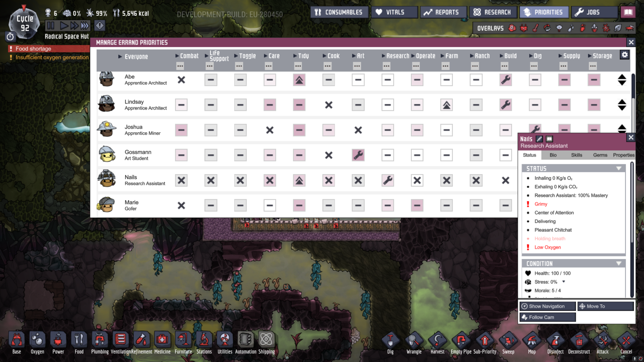The image size is (644, 362).
Task: Toggle Gossmann's Art priority box
Action: [x=358, y=155]
